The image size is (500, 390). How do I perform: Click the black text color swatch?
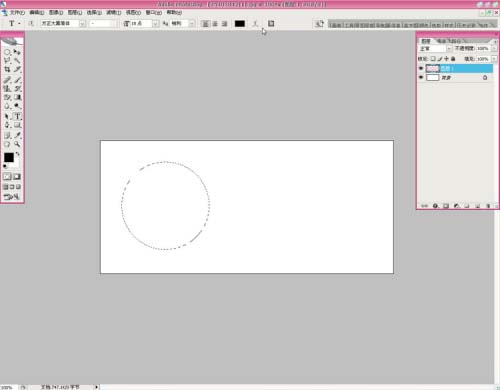click(240, 24)
